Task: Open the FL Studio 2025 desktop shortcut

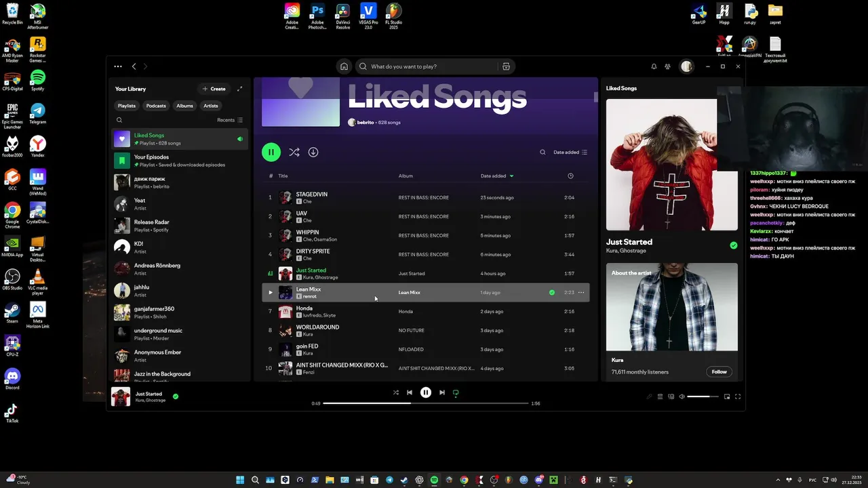Action: point(393,16)
